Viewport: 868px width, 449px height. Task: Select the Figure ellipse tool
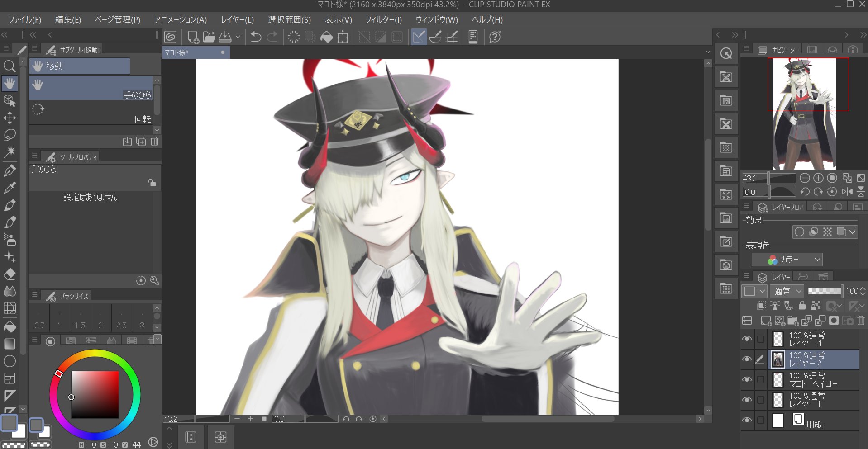pos(10,361)
